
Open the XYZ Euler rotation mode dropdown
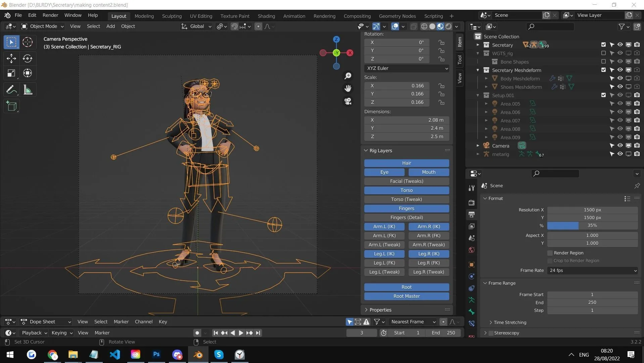pos(406,68)
